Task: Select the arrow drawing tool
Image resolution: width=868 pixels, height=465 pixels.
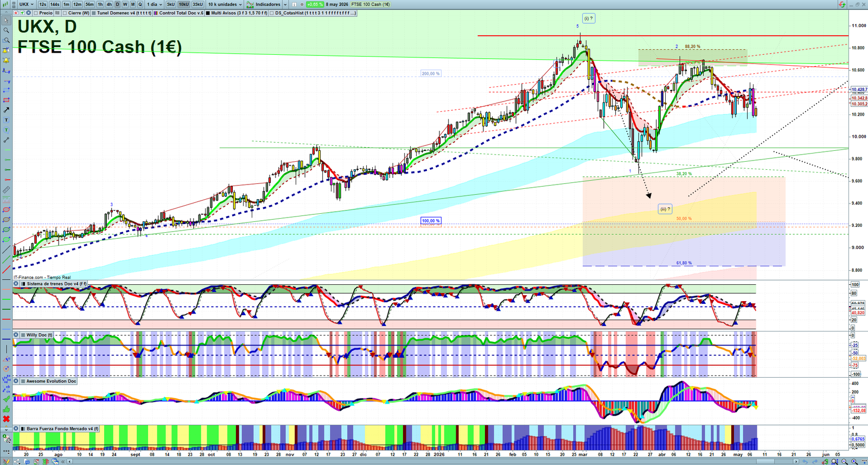Action: (6, 110)
